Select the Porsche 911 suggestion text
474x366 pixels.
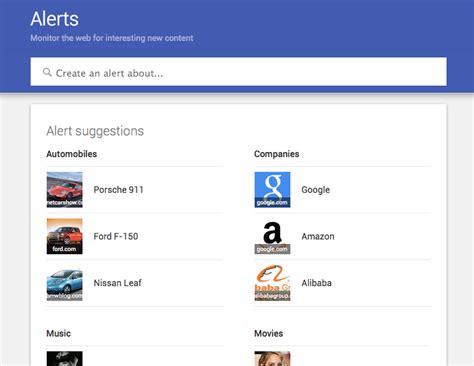tap(118, 190)
